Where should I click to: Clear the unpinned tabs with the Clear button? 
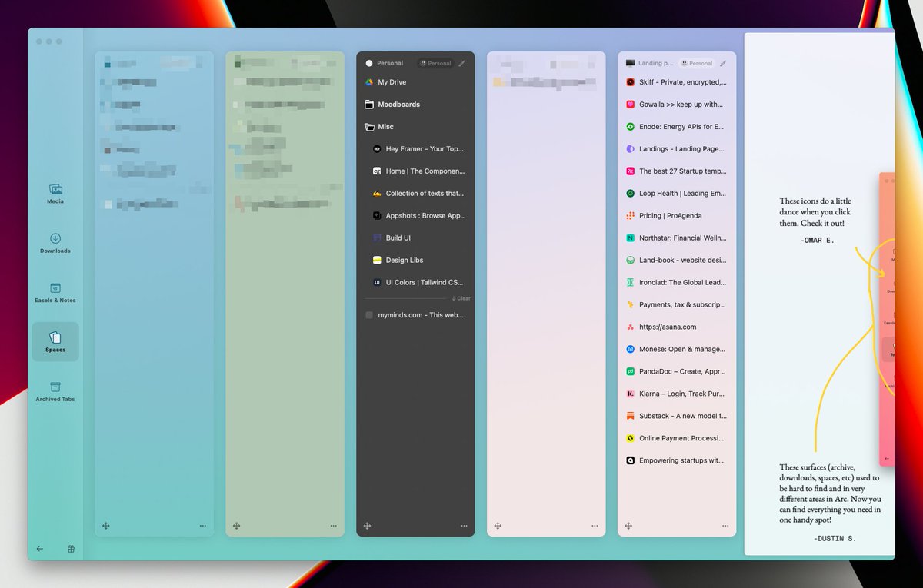pyautogui.click(x=461, y=298)
